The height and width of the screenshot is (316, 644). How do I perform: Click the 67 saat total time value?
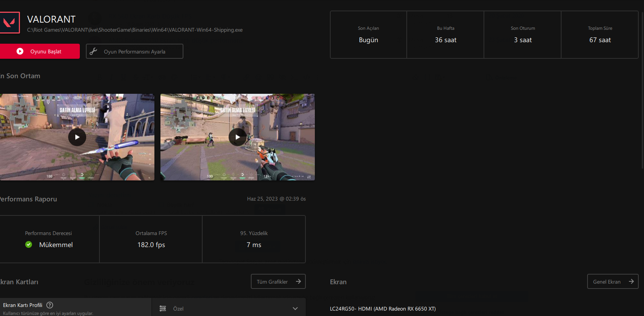click(x=600, y=40)
